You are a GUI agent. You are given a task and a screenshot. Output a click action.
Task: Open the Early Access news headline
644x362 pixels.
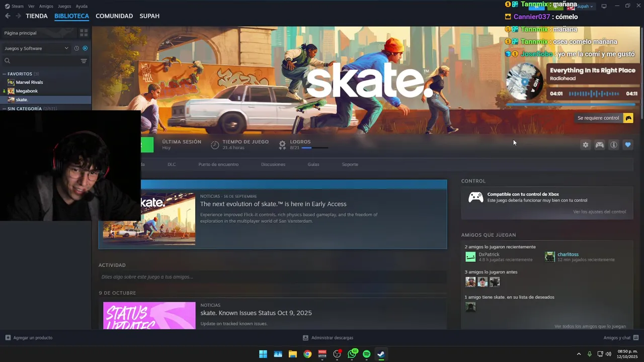(x=273, y=204)
